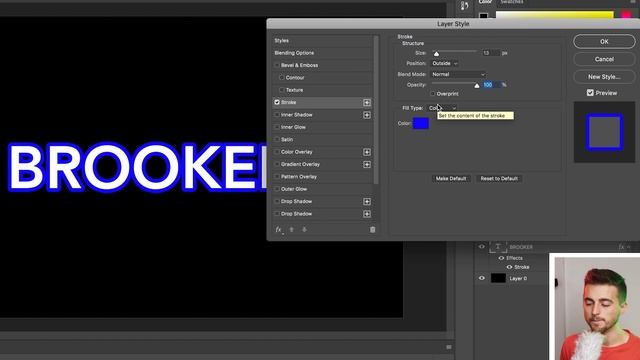
Task: Select Blending Options in Layer Style list
Action: 294,53
